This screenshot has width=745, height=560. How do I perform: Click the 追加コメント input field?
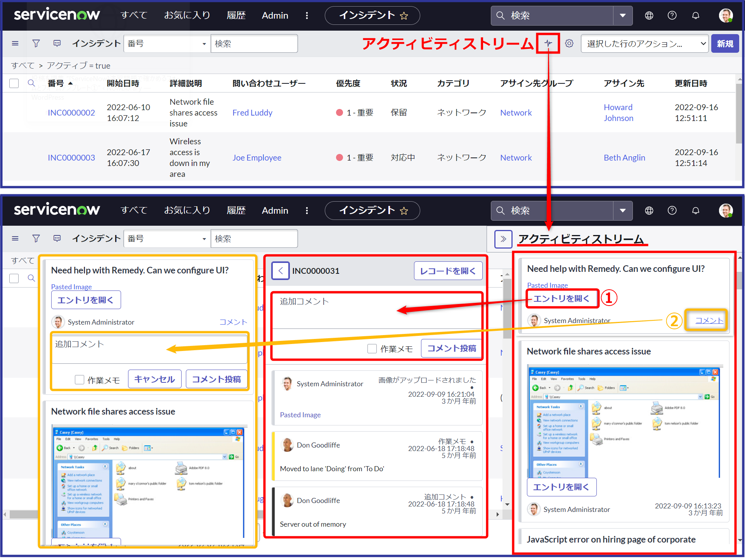coord(376,310)
